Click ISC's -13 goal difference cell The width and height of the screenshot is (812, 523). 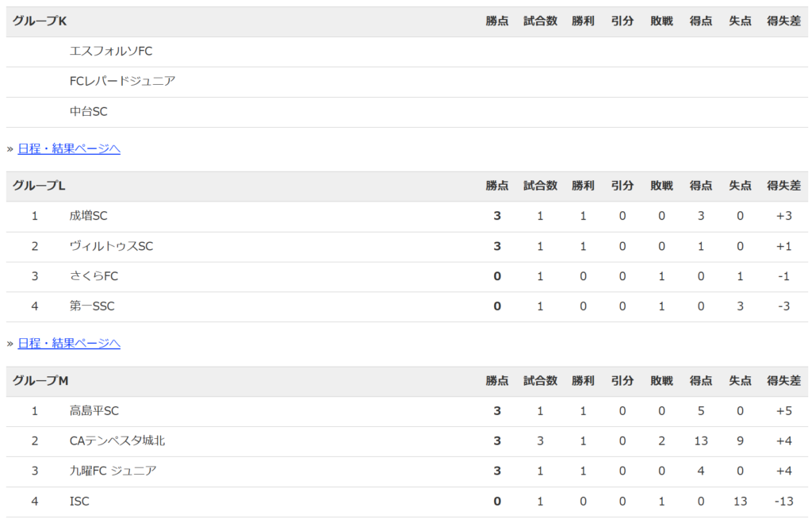[x=783, y=501]
